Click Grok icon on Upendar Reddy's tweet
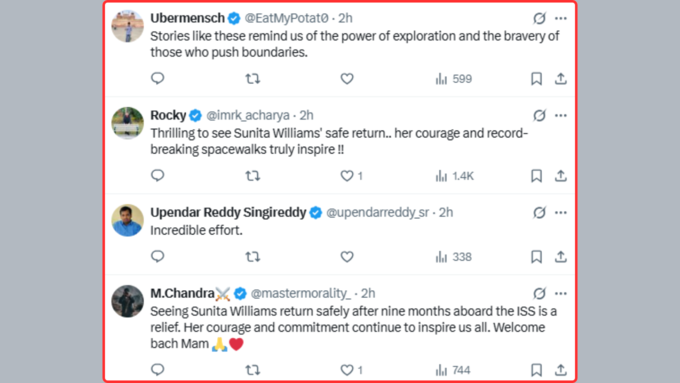The width and height of the screenshot is (680, 383). [x=539, y=213]
